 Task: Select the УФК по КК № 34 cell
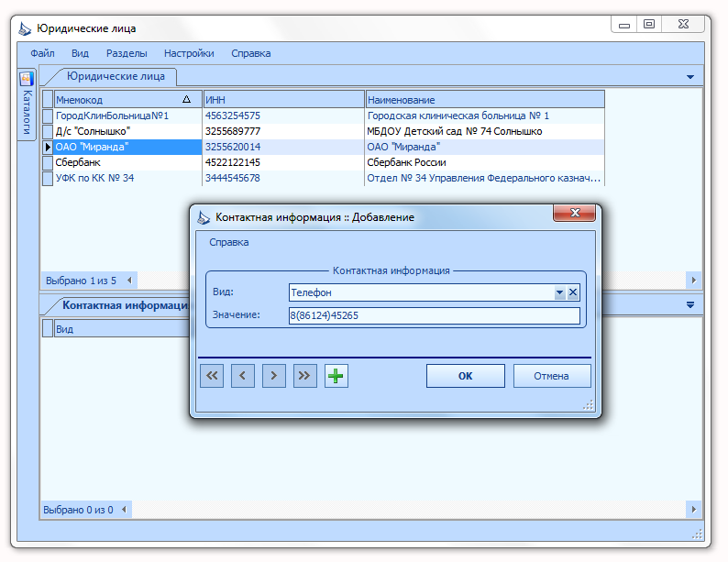click(127, 178)
